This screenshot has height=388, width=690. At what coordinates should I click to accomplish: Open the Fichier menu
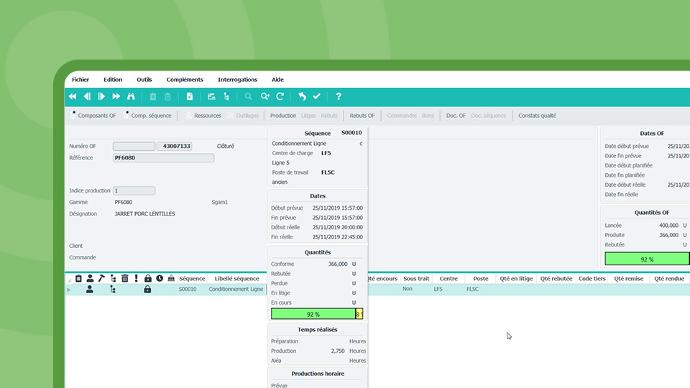(x=80, y=80)
